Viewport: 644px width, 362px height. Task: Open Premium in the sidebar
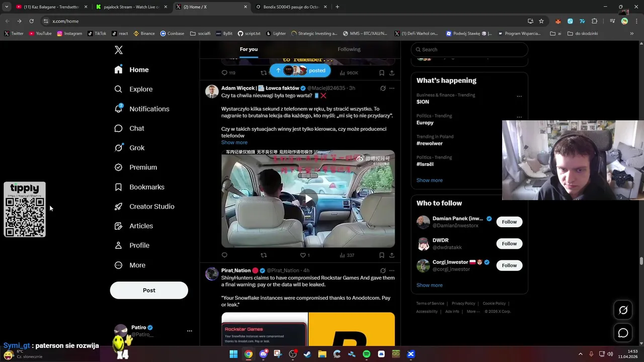[x=136, y=167]
